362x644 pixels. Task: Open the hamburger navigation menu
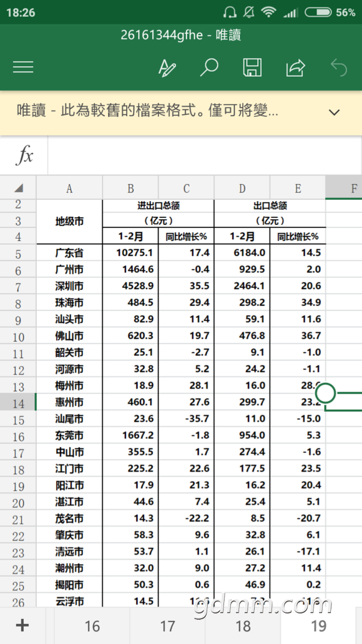coord(23,67)
